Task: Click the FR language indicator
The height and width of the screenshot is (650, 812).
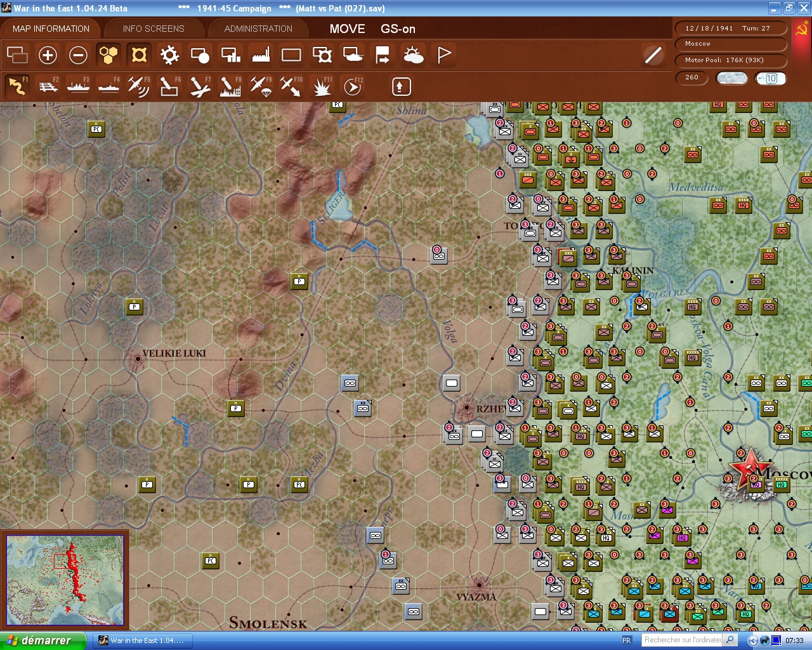Action: (627, 640)
